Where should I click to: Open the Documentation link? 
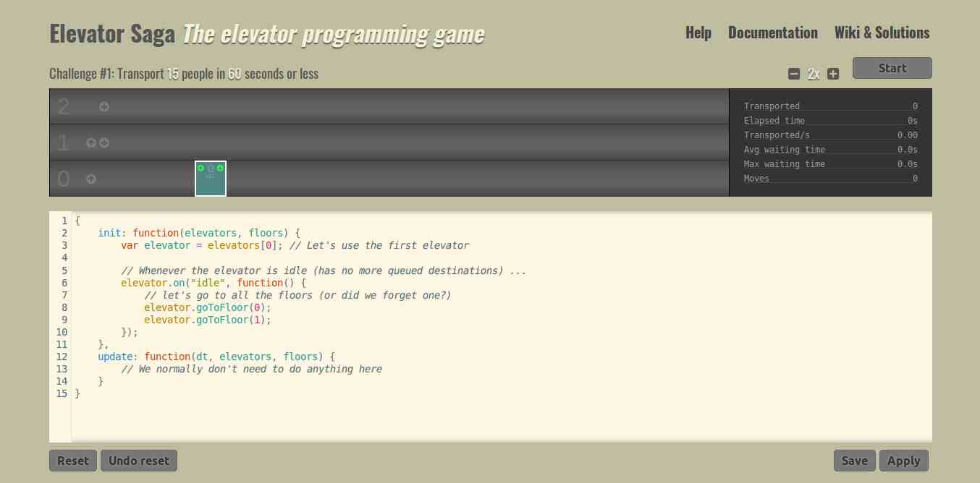tap(773, 33)
